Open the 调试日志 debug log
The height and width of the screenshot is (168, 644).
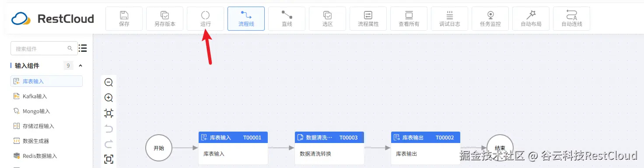coord(450,19)
